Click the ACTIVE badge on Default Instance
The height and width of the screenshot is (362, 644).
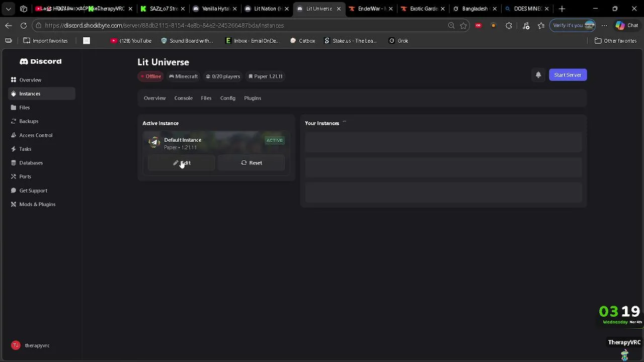tap(274, 140)
